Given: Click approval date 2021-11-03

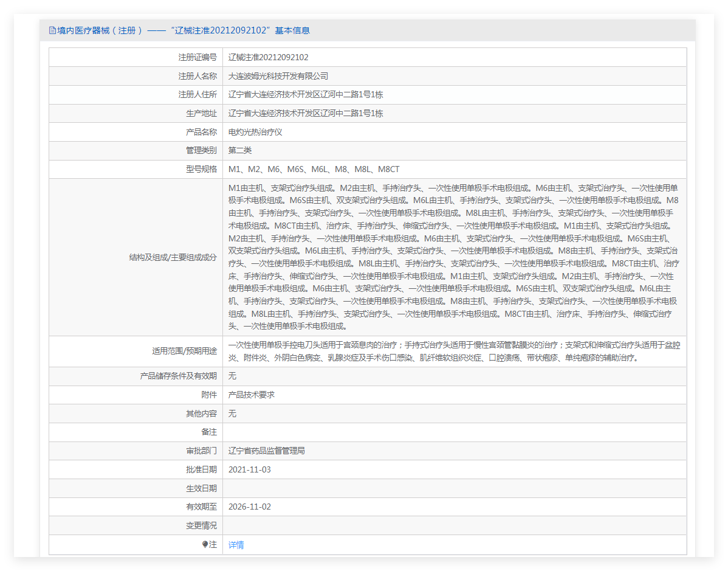Looking at the screenshot, I should [249, 469].
